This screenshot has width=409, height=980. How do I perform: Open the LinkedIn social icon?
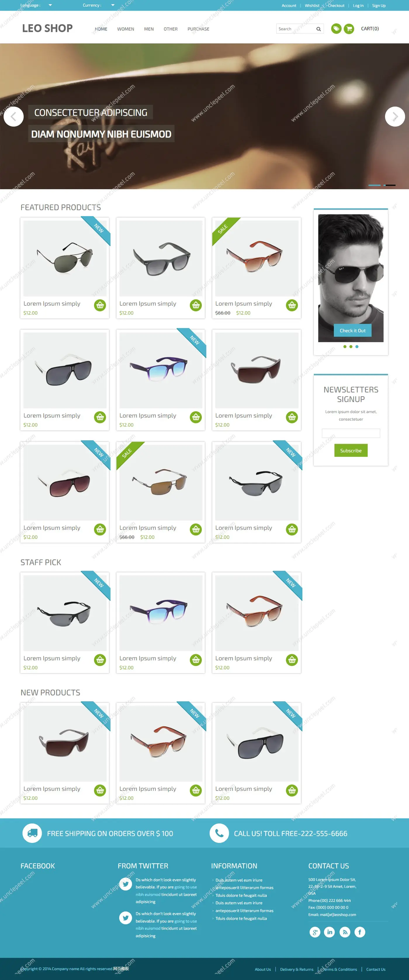pyautogui.click(x=330, y=932)
